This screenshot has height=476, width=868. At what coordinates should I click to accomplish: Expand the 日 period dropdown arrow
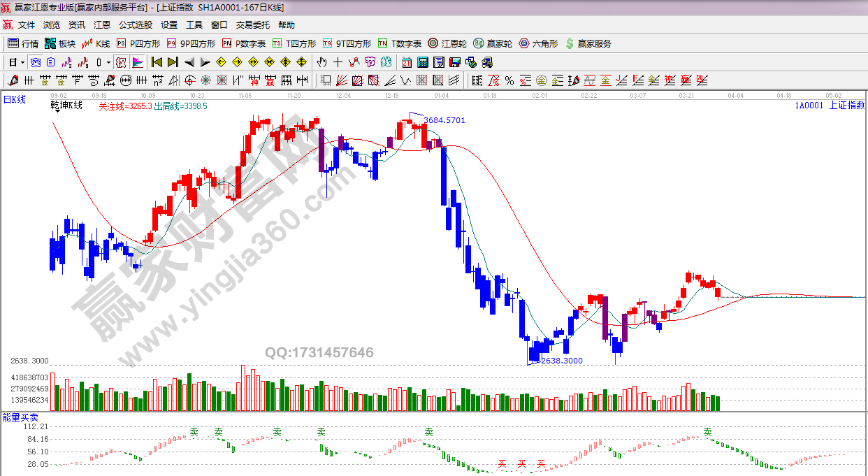point(22,62)
